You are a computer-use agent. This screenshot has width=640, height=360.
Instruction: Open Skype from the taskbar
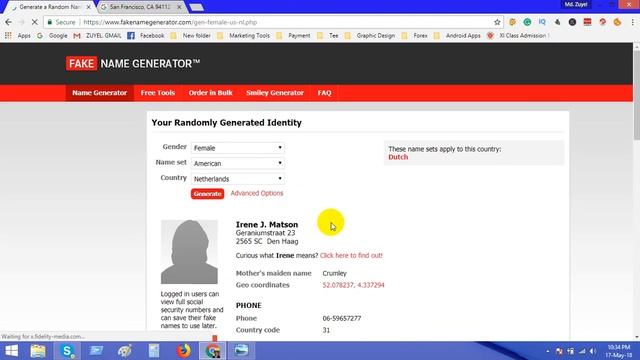[67, 351]
